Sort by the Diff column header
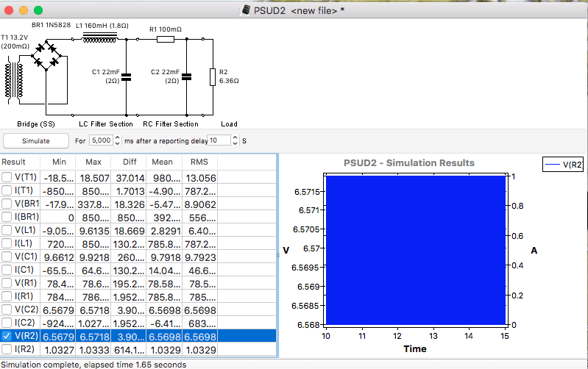The width and height of the screenshot is (588, 369). point(129,162)
